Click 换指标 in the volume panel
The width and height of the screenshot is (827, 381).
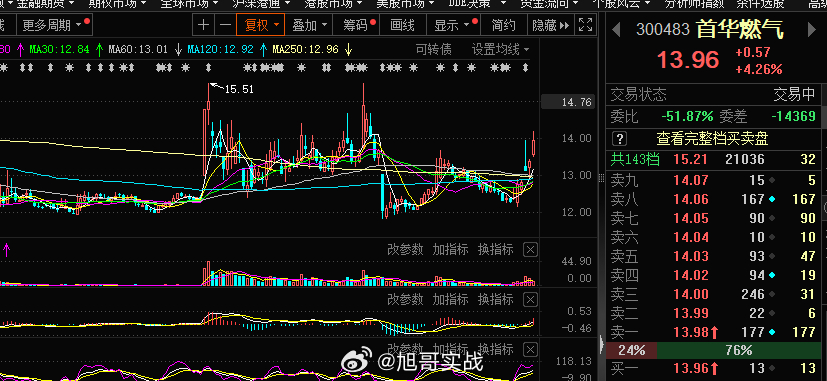click(496, 250)
